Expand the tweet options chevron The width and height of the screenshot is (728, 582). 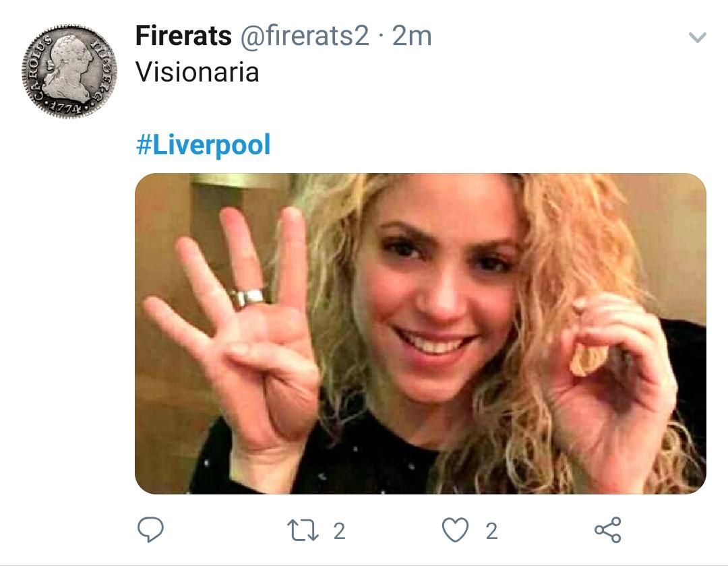tap(698, 37)
